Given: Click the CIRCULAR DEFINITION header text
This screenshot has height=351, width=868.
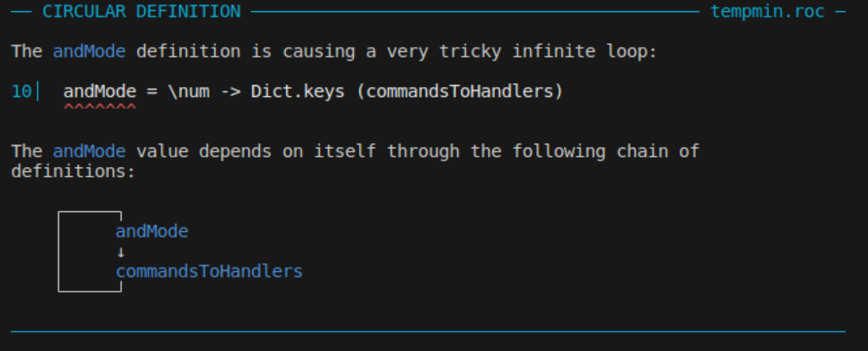Looking at the screenshot, I should point(142,11).
